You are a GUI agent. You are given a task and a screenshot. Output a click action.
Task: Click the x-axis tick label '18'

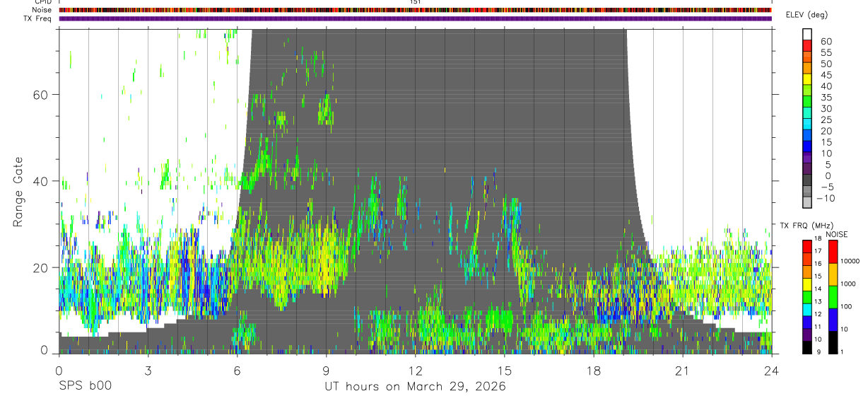594,370
